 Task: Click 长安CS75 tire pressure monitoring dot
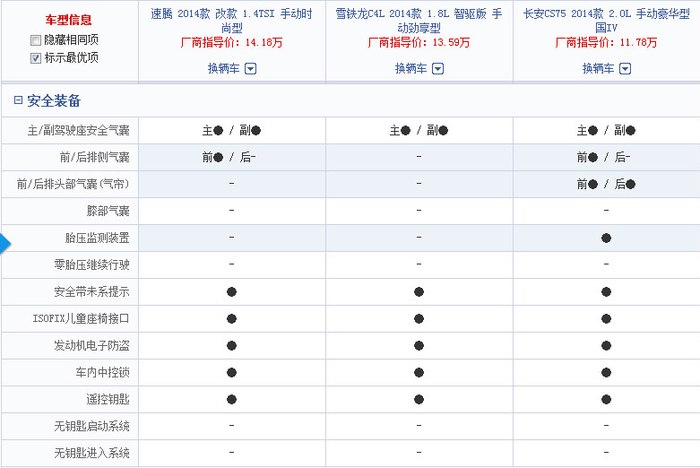(x=606, y=238)
